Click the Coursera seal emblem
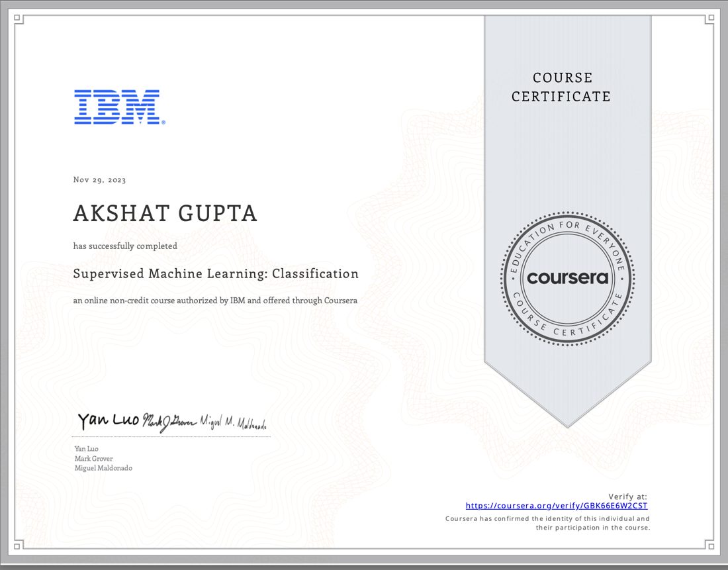The width and height of the screenshot is (728, 570). pos(567,278)
